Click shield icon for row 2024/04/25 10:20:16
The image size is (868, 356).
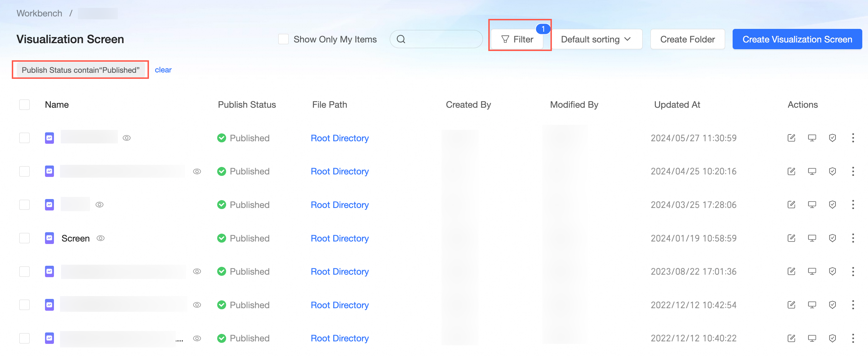[x=832, y=172]
